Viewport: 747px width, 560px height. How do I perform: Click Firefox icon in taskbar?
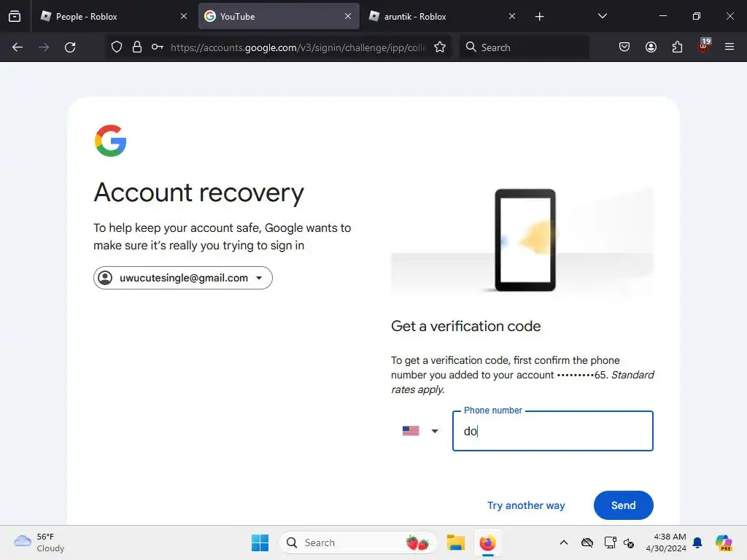pos(487,542)
